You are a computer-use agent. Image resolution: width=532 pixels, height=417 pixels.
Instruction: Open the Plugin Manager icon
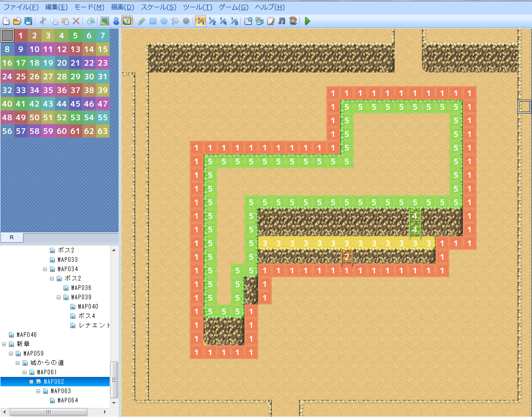coord(259,21)
